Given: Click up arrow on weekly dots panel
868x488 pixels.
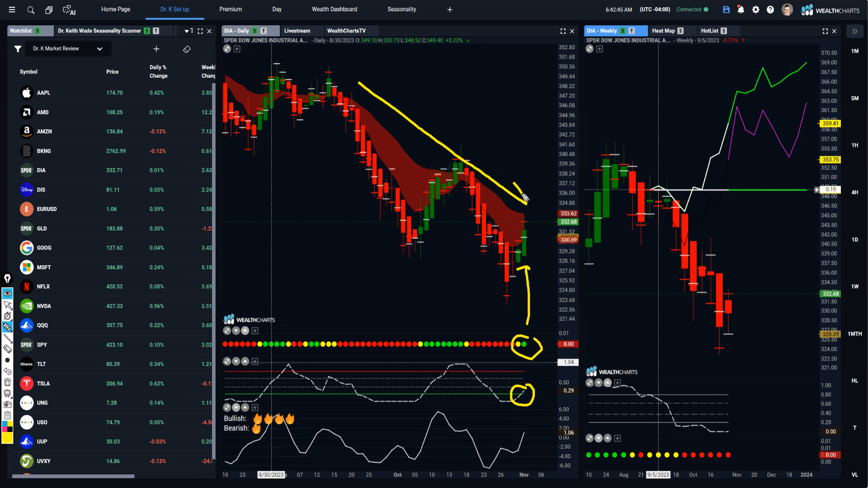Looking at the screenshot, I should coord(608,438).
